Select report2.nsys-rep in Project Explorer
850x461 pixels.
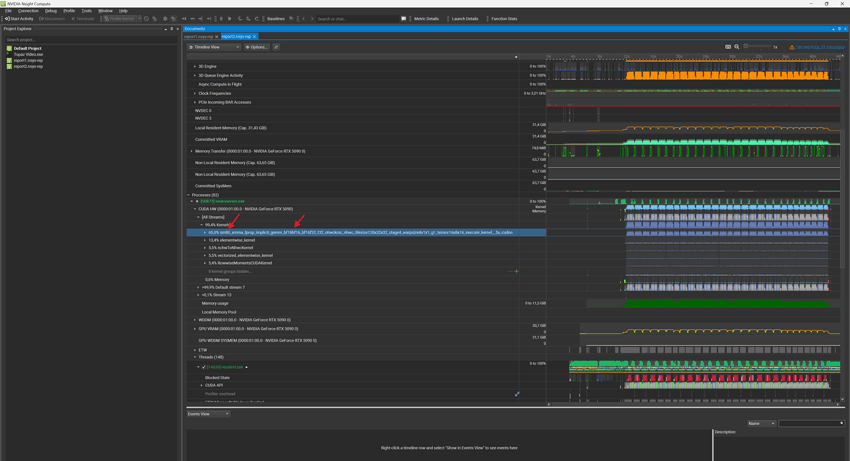[28, 66]
